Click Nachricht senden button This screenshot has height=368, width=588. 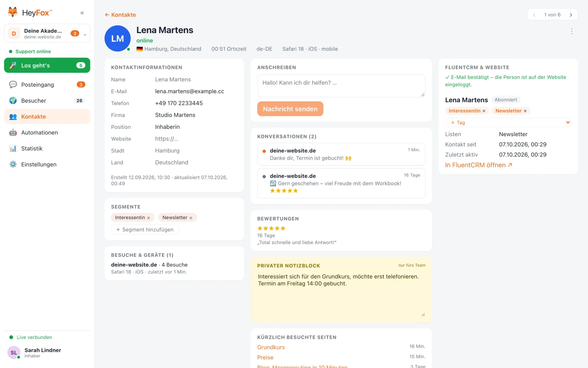pyautogui.click(x=290, y=109)
